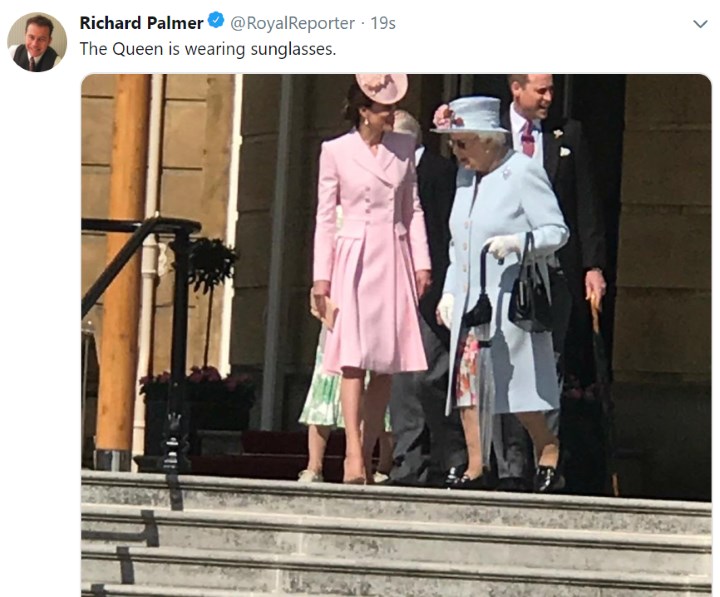Visit the @RoyalReporter handle link
Viewport: 720px width, 597px height.
pyautogui.click(x=292, y=23)
